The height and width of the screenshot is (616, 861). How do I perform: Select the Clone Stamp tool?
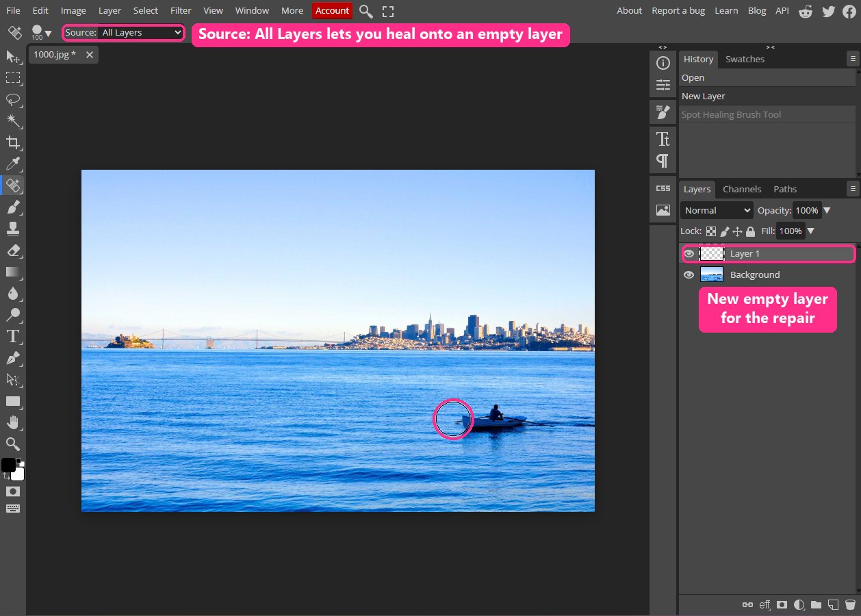[x=13, y=228]
